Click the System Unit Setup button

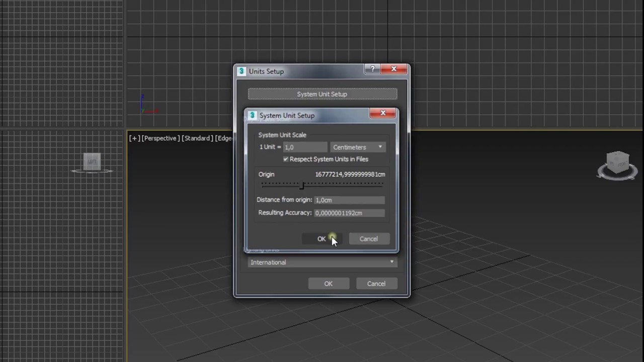tap(322, 94)
